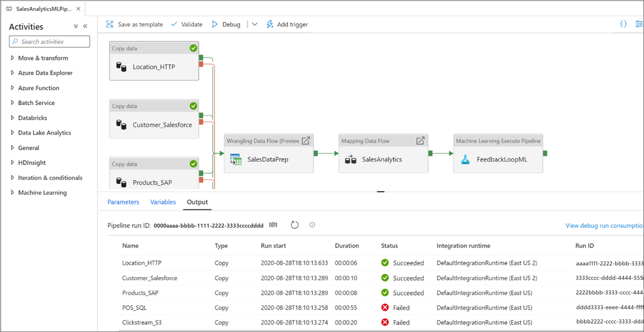Open the JSON code view braces icon
The width and height of the screenshot is (644, 332).
(623, 24)
